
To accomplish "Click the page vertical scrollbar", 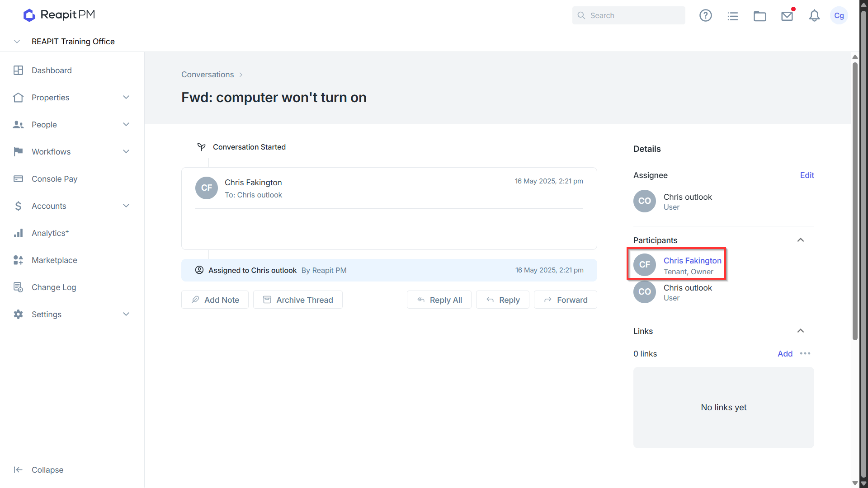I will click(855, 201).
